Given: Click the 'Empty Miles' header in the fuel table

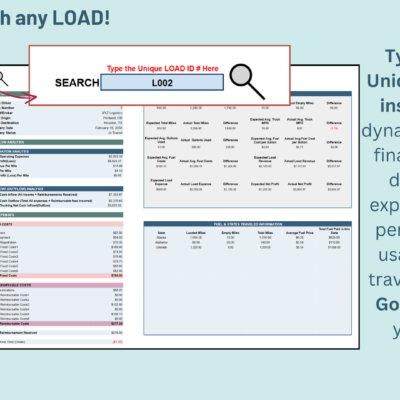Looking at the screenshot, I should click(x=231, y=233).
